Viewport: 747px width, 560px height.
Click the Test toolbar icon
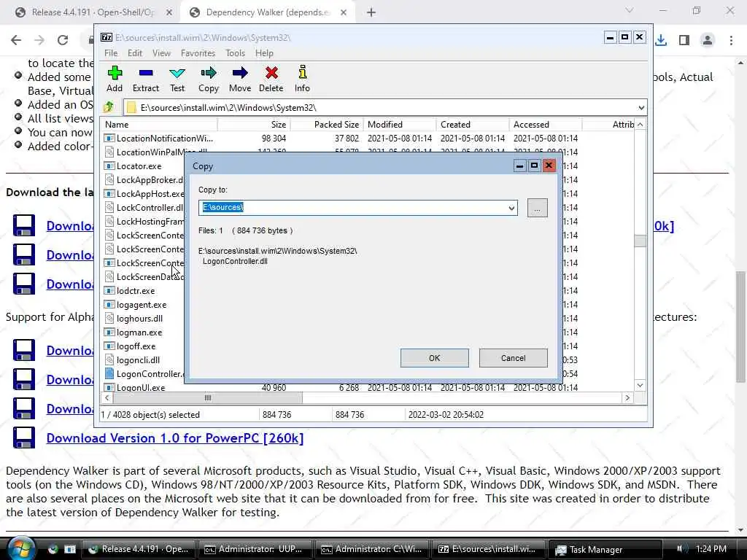pyautogui.click(x=177, y=73)
